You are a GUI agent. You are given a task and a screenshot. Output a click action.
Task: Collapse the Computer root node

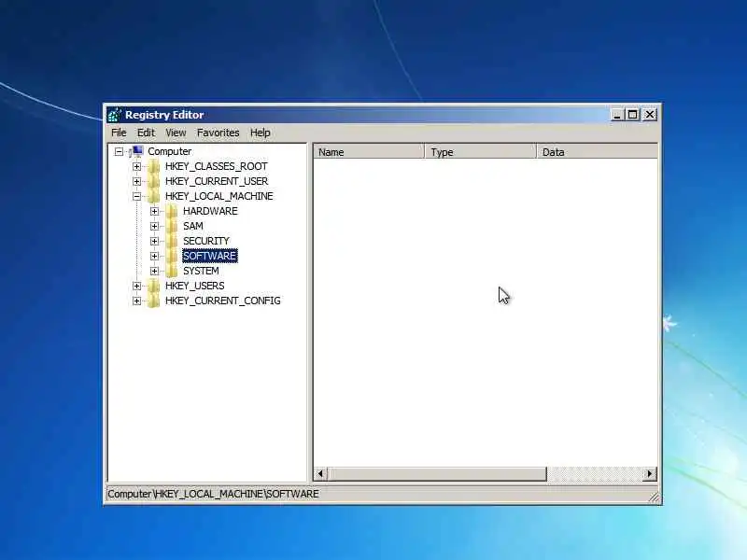(119, 151)
